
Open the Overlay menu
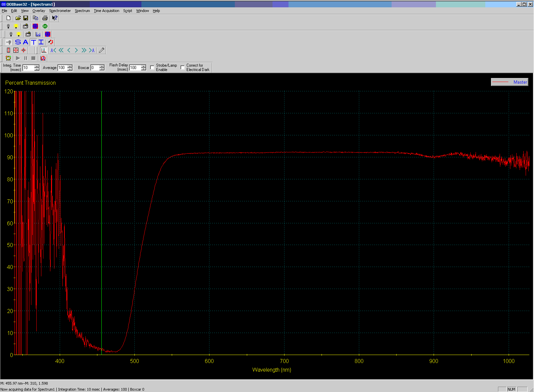pyautogui.click(x=39, y=11)
